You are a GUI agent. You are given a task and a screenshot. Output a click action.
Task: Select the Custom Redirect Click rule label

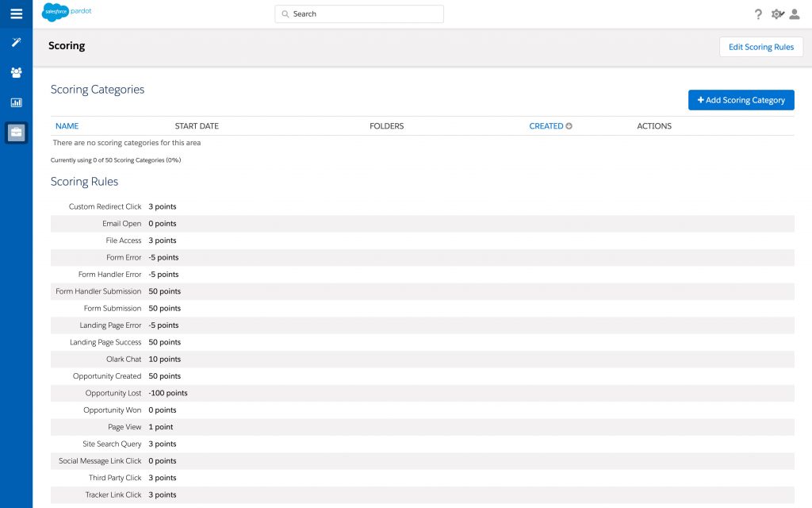click(105, 206)
